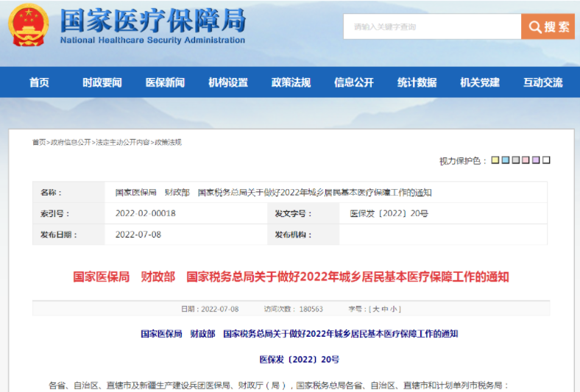Open 信息公开 navigation item
This screenshot has width=580, height=392.
[x=354, y=82]
